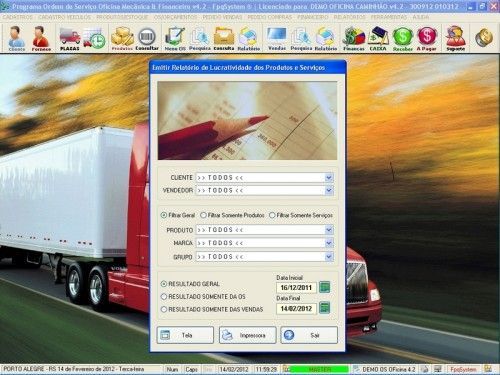Open the Fornecedor toolbar icon
The image size is (500, 375).
(41, 38)
